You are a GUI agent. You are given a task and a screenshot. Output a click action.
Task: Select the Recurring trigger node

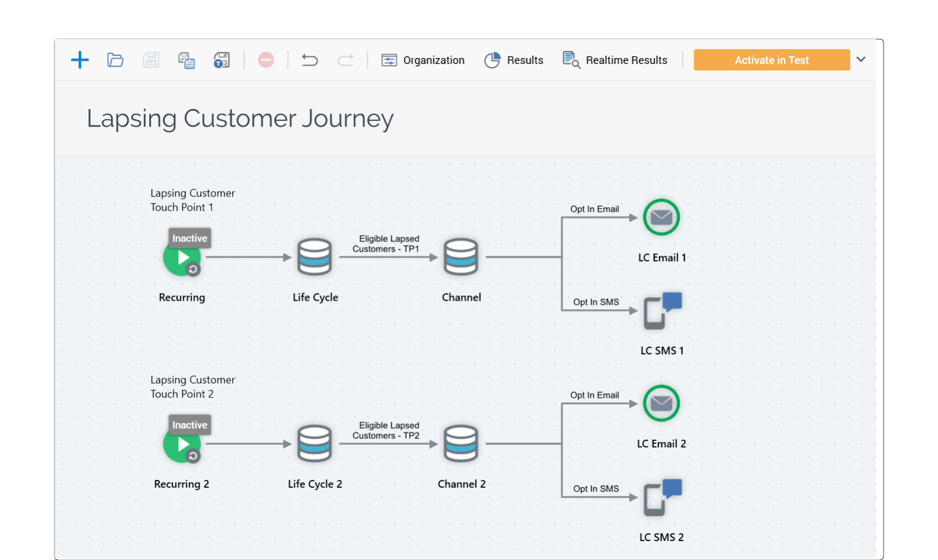pos(182,258)
